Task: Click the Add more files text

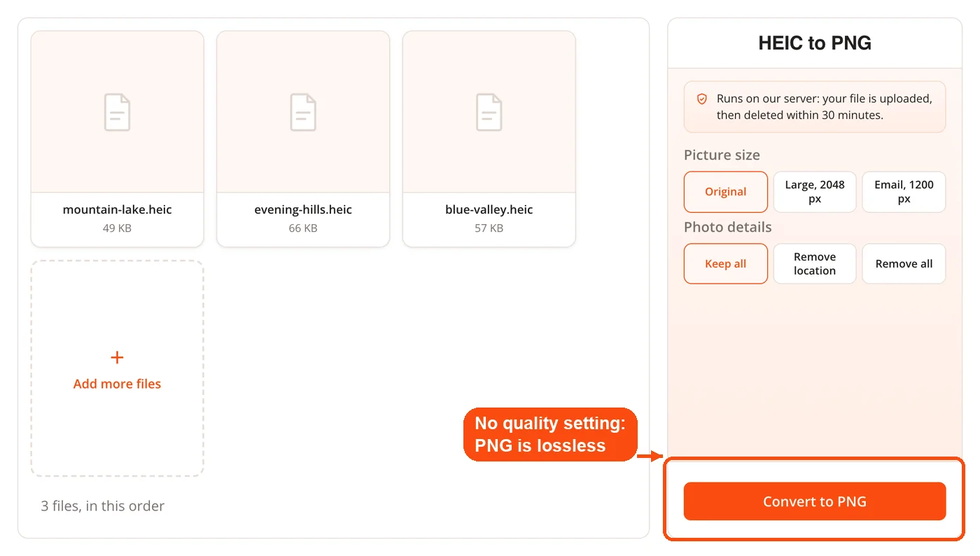Action: 117,384
